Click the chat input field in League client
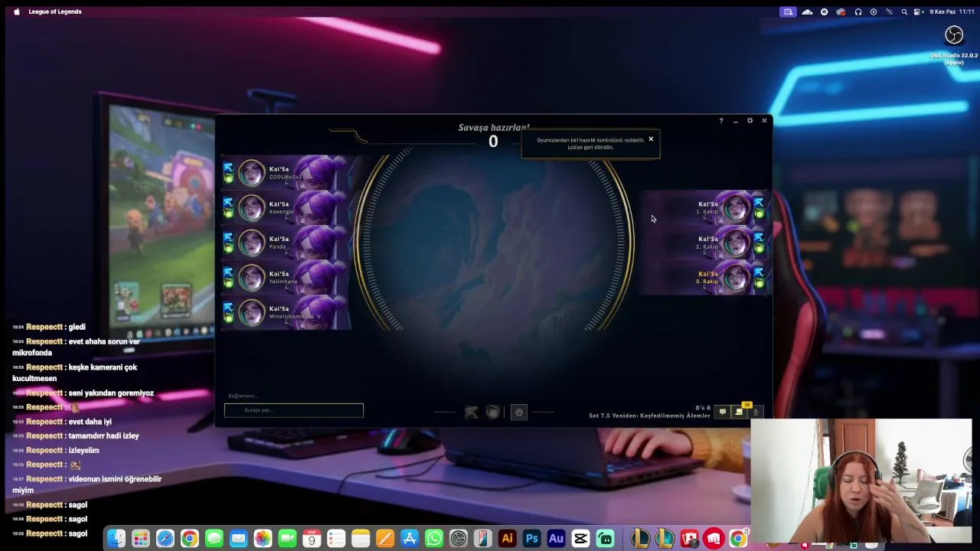Screen dimensions: 980x551 click(x=294, y=410)
